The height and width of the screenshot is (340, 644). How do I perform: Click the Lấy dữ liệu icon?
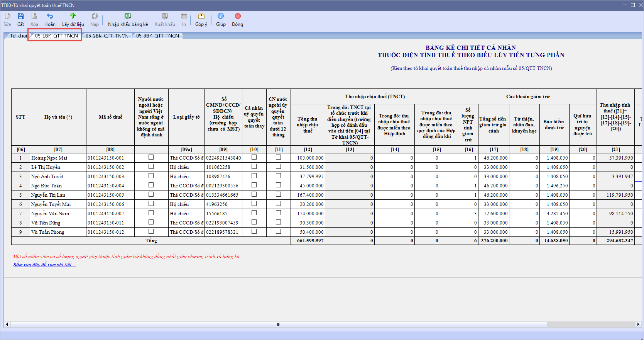tap(73, 16)
